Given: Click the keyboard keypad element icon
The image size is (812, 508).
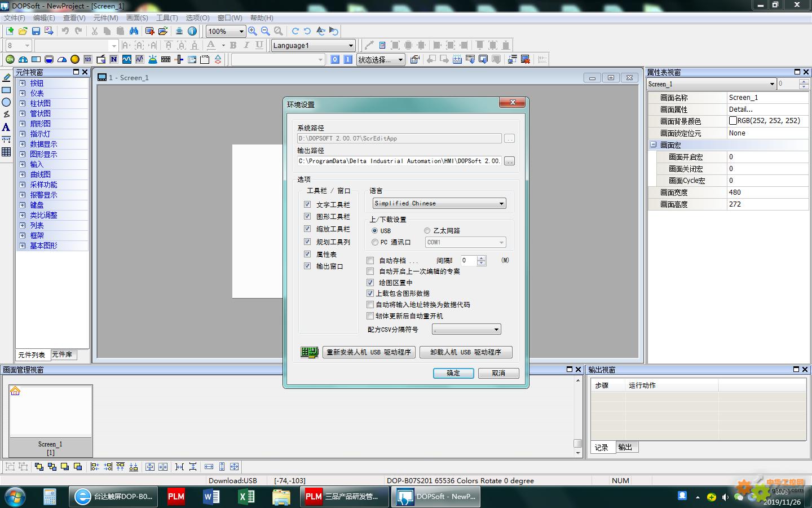Looking at the screenshot, I should click(166, 59).
